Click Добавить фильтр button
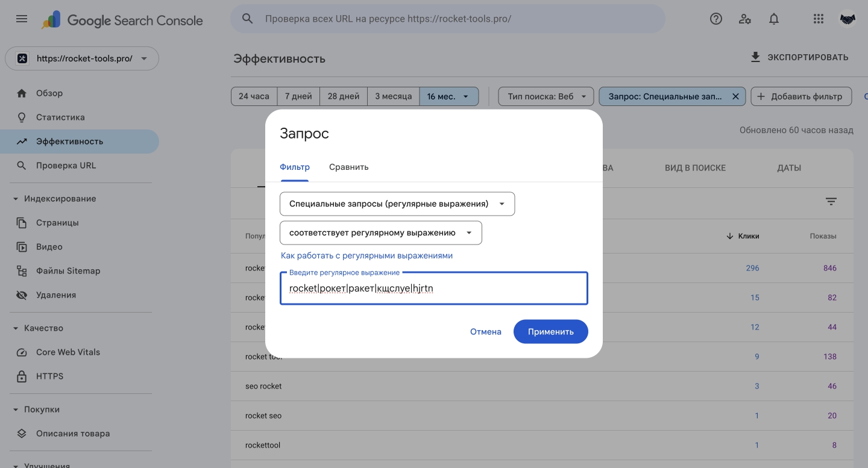868x468 pixels. [x=801, y=96]
